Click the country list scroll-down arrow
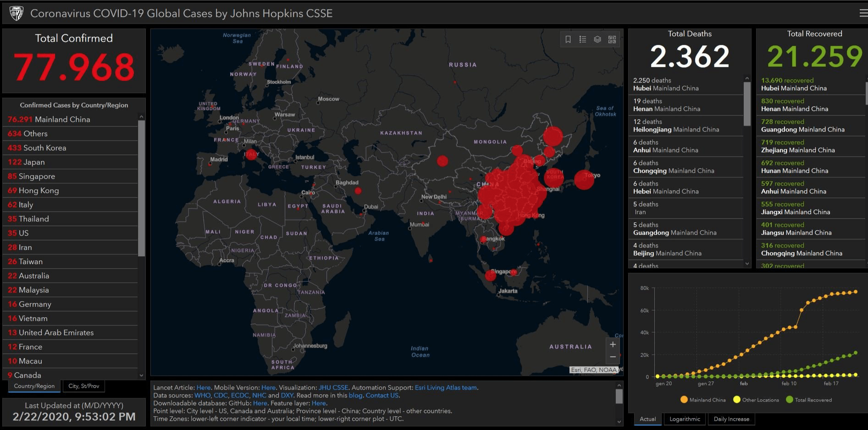 [x=141, y=375]
